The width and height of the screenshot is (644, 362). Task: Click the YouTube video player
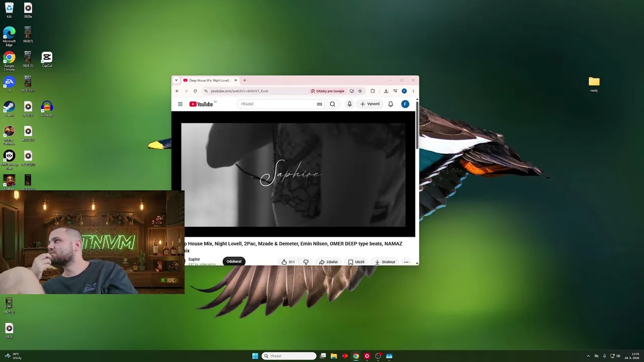pyautogui.click(x=293, y=174)
